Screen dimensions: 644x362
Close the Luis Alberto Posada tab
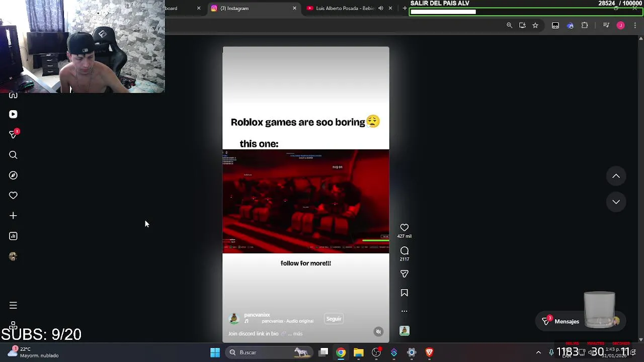[390, 8]
